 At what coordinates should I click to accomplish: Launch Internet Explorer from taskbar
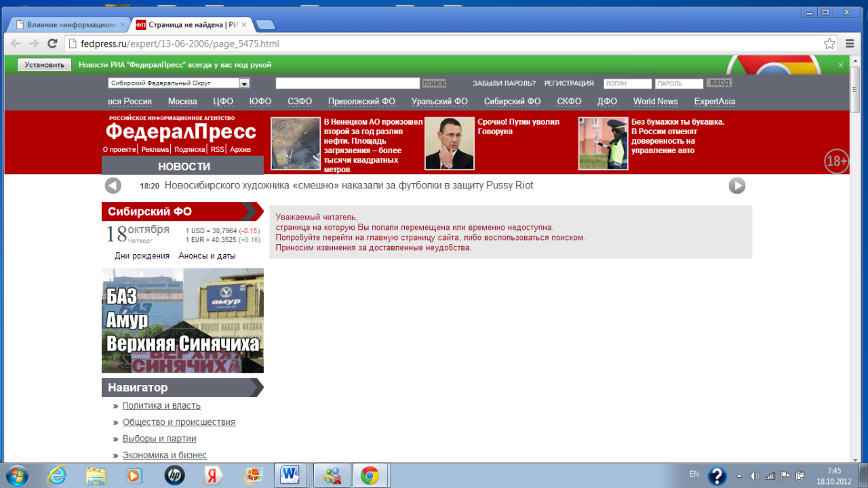click(57, 475)
